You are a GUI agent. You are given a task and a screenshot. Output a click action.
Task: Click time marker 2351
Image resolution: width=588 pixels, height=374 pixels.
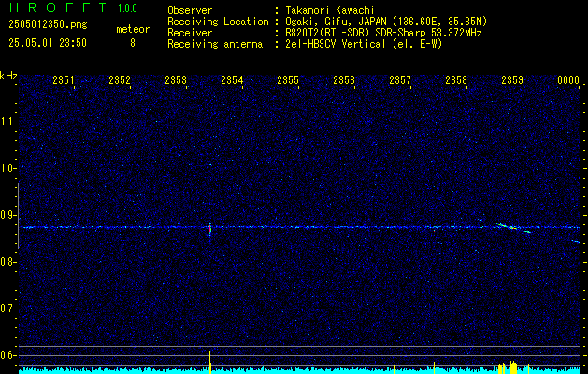point(64,79)
